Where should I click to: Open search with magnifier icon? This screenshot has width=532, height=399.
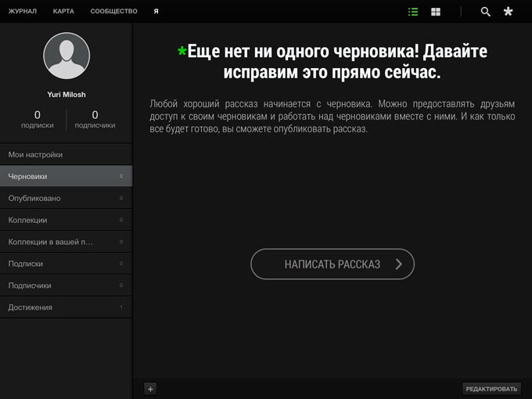(x=485, y=12)
